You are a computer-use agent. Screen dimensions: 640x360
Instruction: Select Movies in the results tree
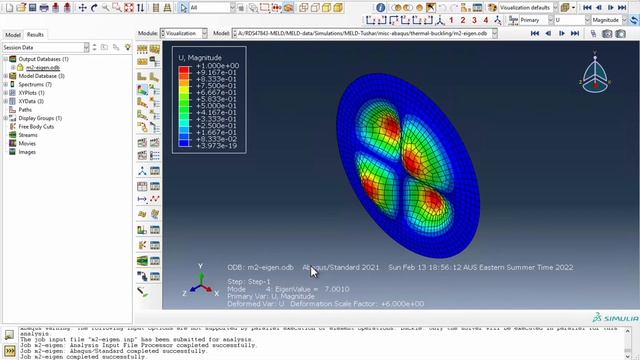27,143
